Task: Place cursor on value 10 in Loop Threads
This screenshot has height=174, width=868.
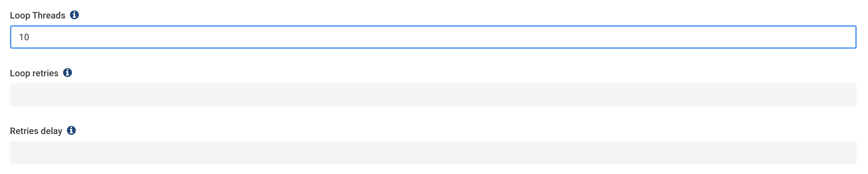Action: click(24, 37)
